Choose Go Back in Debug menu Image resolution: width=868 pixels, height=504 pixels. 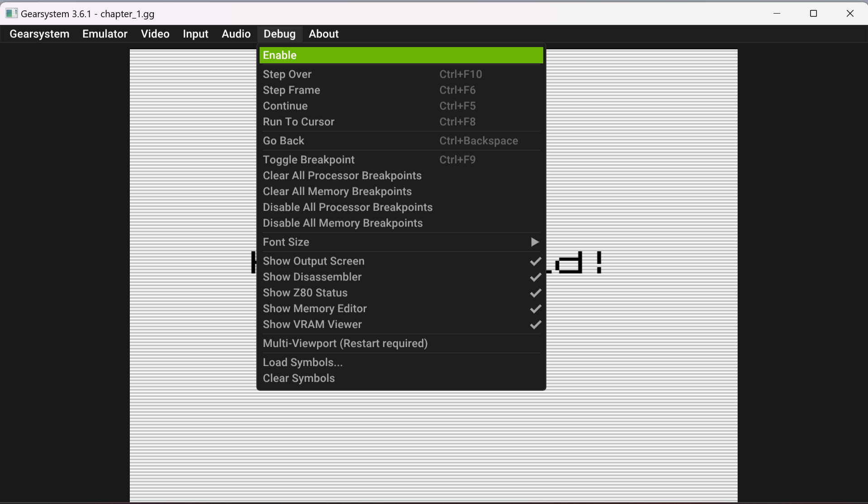click(401, 141)
